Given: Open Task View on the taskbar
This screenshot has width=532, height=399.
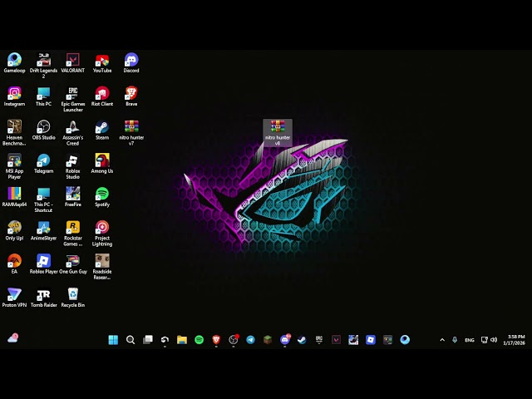Looking at the screenshot, I should (x=148, y=340).
